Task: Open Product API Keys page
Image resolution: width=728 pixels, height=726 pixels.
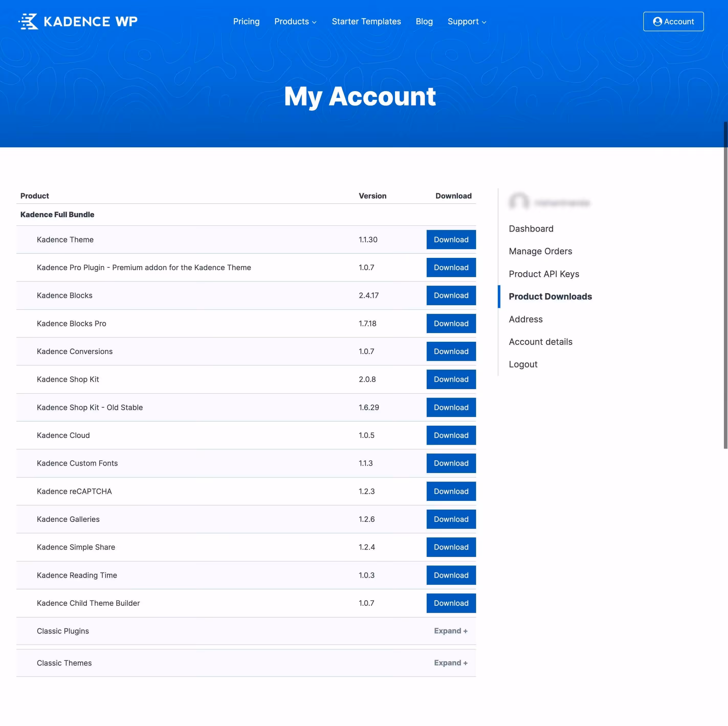Action: 543,274
